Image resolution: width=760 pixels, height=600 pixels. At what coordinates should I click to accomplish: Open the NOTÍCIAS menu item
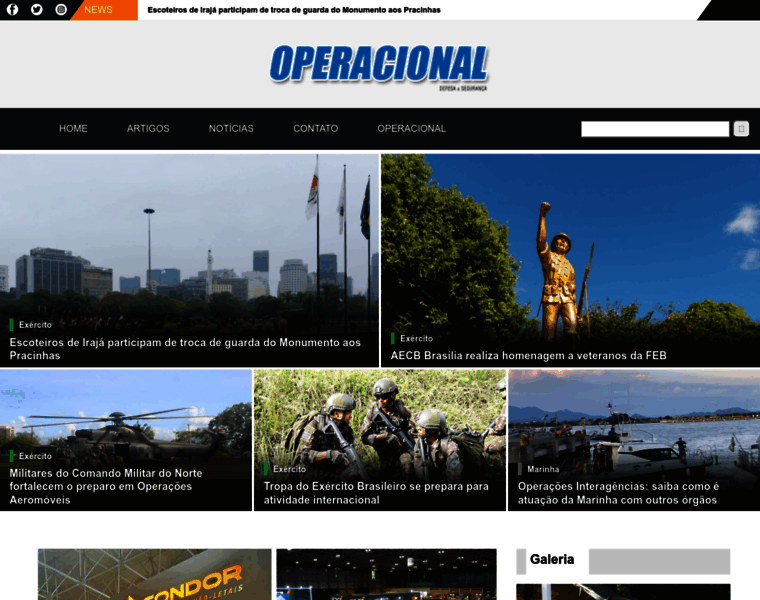pyautogui.click(x=231, y=128)
